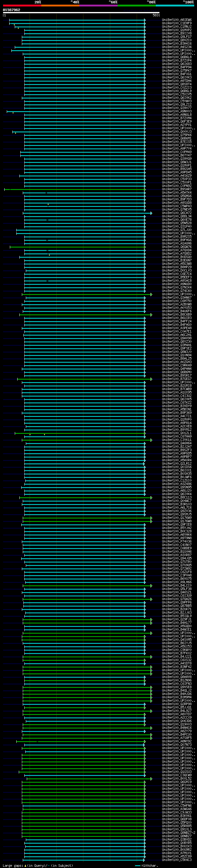Image resolution: width=197 pixels, height=868 pixels.
Task: Select hit UniRef100_Q75PK6
Action: [x=177, y=135]
